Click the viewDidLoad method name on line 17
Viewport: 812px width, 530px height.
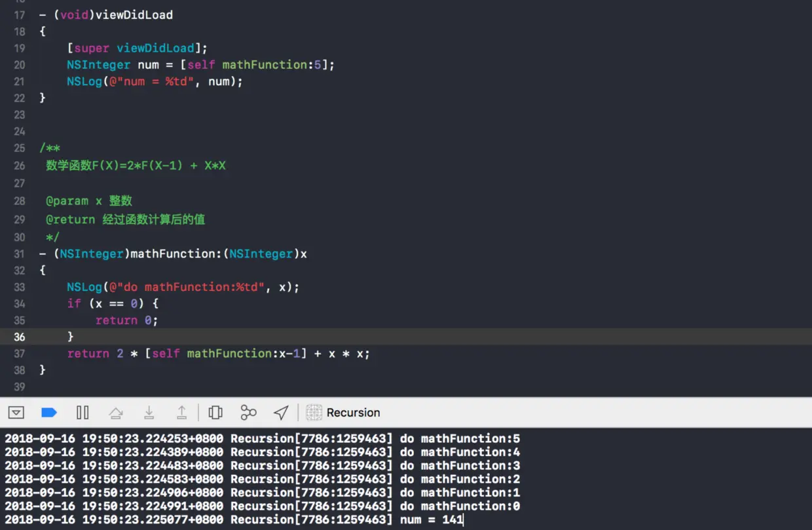134,14
